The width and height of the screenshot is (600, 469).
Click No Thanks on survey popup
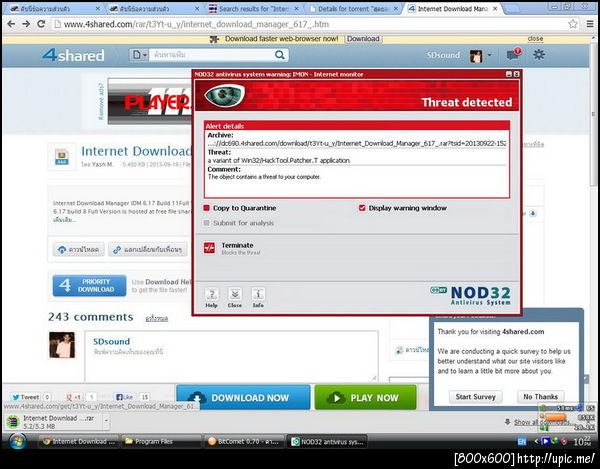point(540,397)
